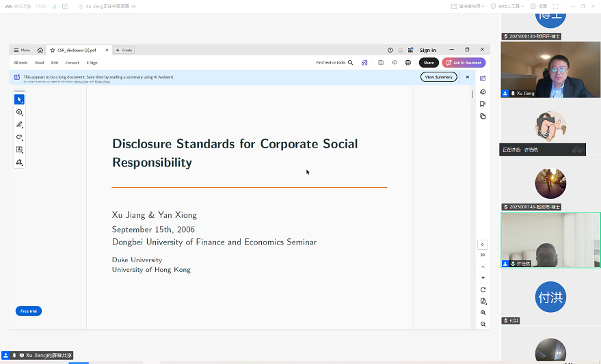Open the Privacy Policy link
Image resolution: width=601 pixels, height=364 pixels.
(103, 81)
